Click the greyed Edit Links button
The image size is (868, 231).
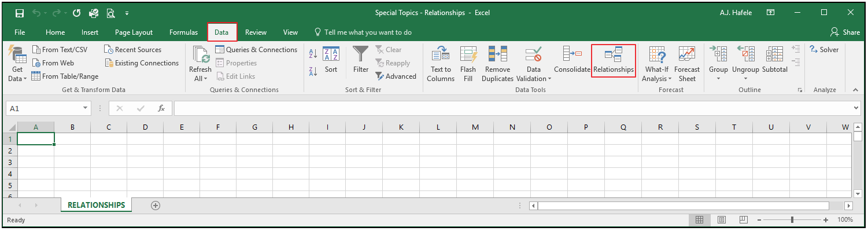tap(235, 76)
